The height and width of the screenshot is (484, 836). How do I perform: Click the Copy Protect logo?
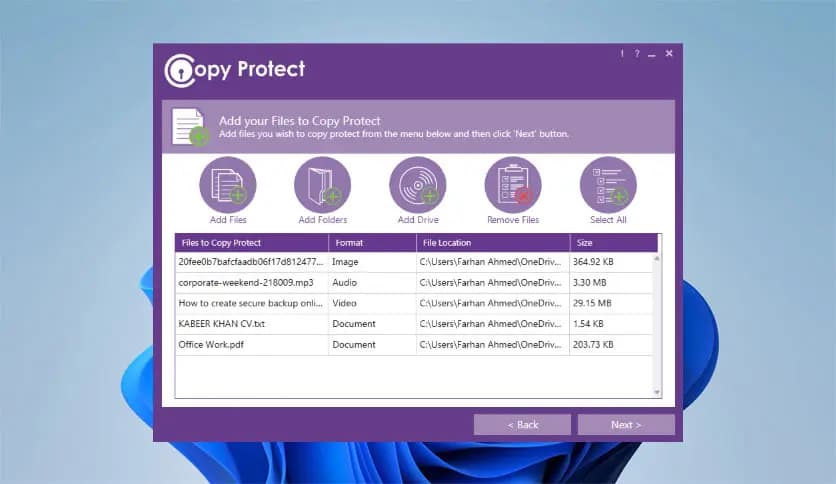click(235, 70)
